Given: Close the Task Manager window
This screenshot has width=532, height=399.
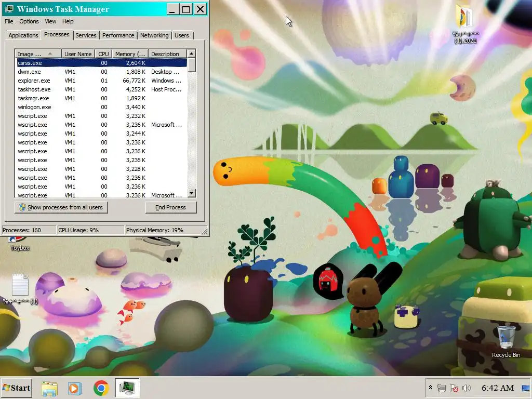Looking at the screenshot, I should [x=200, y=9].
